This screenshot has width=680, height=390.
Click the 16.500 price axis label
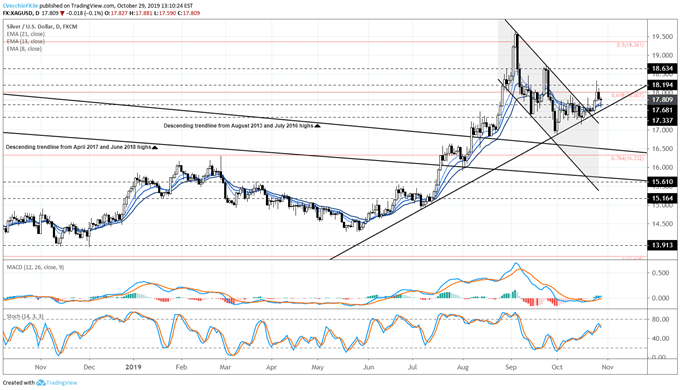(x=662, y=149)
